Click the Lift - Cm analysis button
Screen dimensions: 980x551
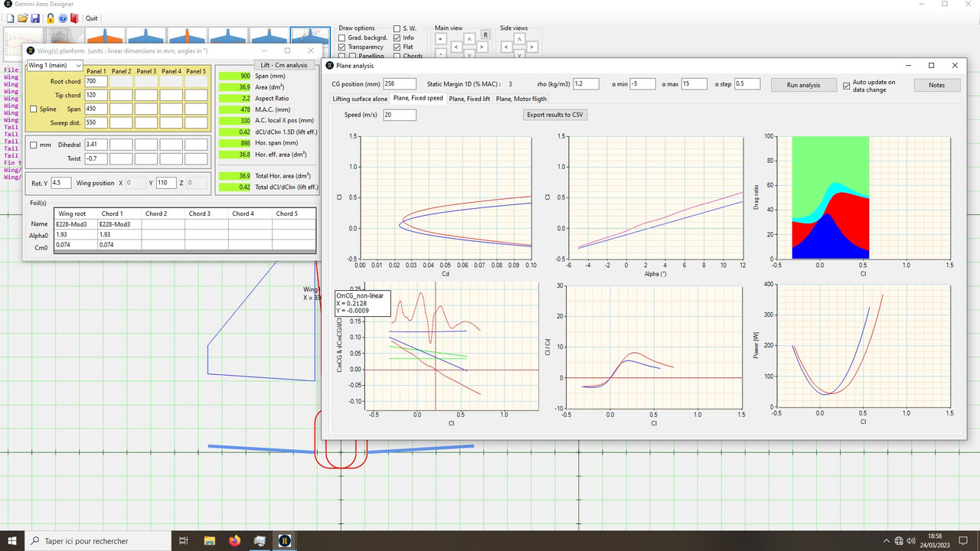[283, 65]
